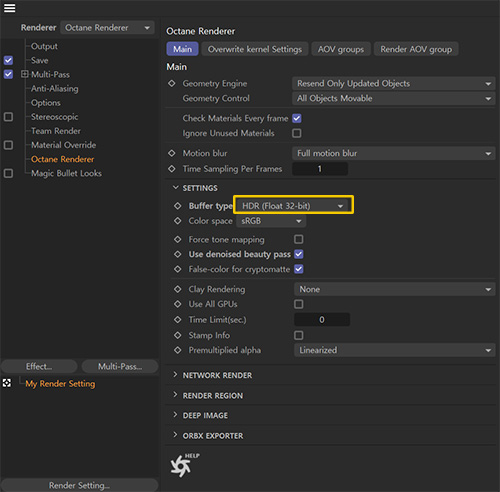The image size is (500, 492).
Task: Expand the RENDER REGION section
Action: pos(175,395)
